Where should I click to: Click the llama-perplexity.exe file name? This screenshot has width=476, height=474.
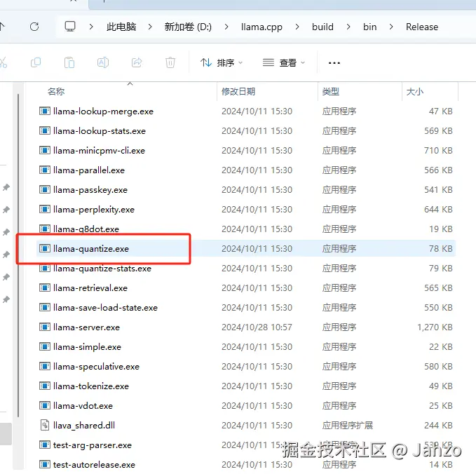click(94, 210)
